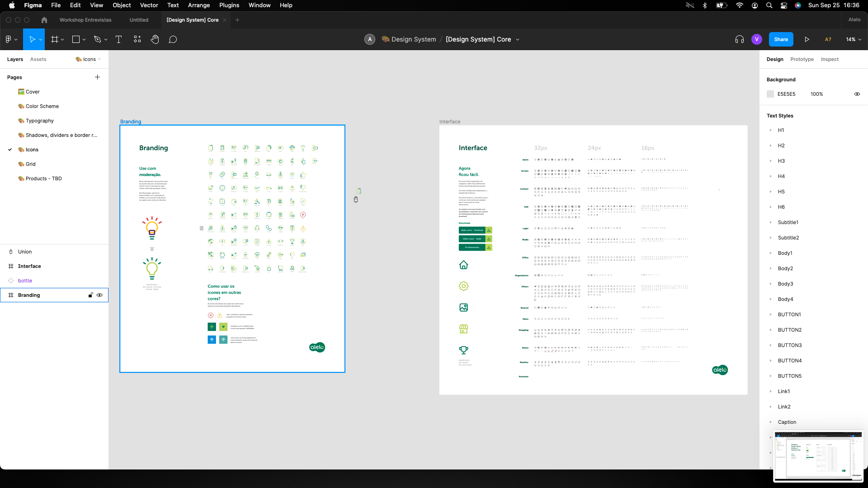Viewport: 868px width, 488px height.
Task: Select the Text tool
Action: pos(119,39)
